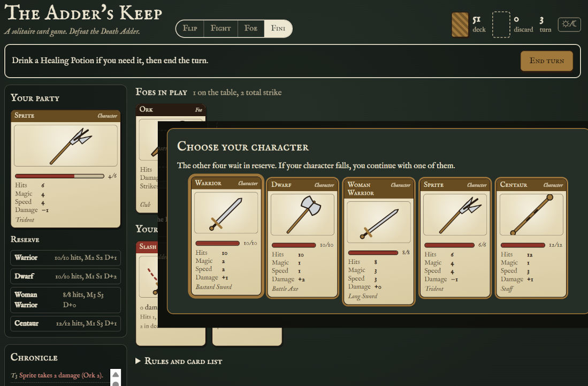Click the Battle Axe image on Dwarf card
Viewport: 588px width, 386px height.
tap(302, 215)
